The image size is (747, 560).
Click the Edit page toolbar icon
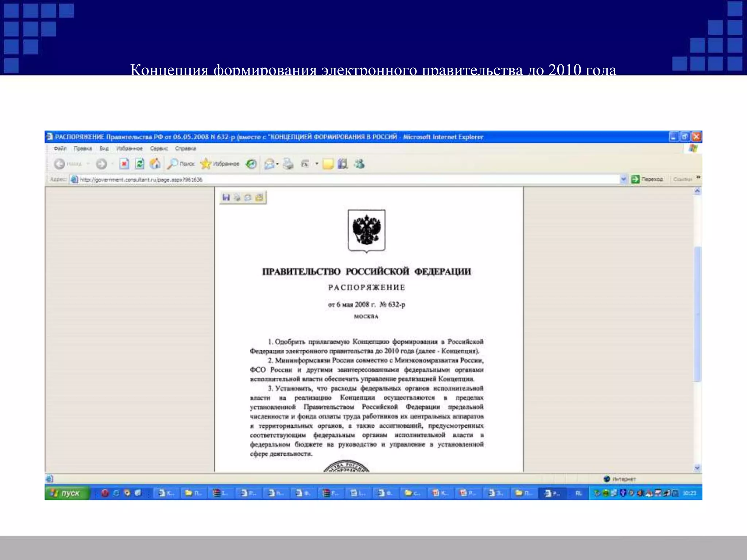click(305, 164)
